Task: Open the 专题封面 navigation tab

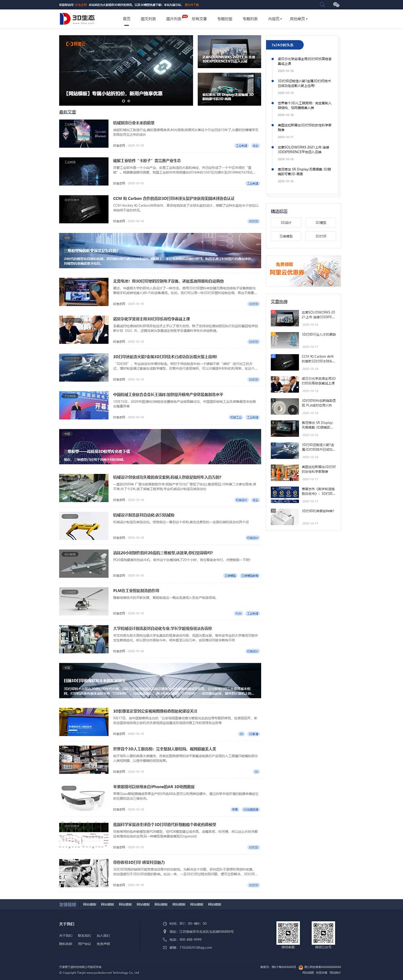Action: coord(224,19)
